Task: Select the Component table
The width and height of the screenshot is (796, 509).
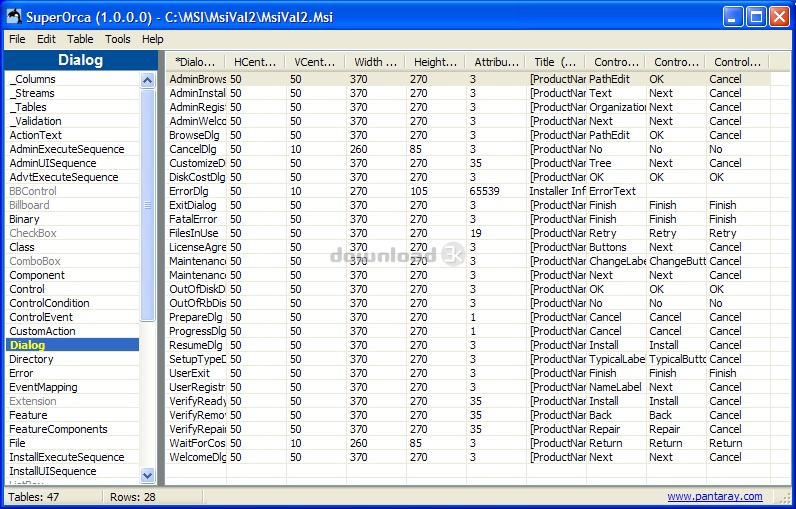Action: coord(73,275)
